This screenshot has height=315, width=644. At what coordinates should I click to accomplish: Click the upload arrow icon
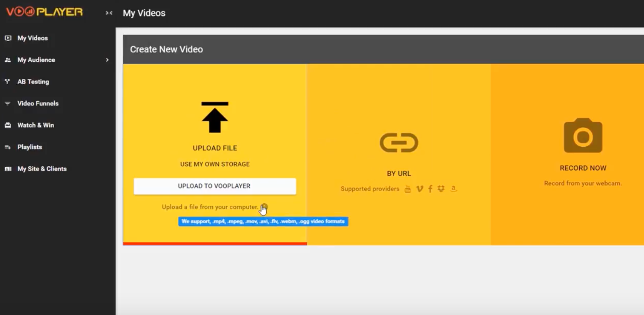click(215, 117)
